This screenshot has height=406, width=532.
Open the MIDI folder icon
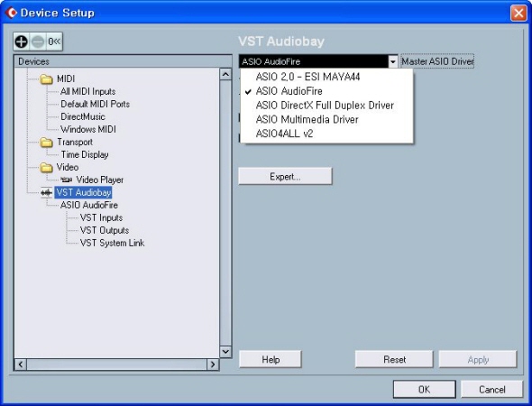[x=47, y=79]
